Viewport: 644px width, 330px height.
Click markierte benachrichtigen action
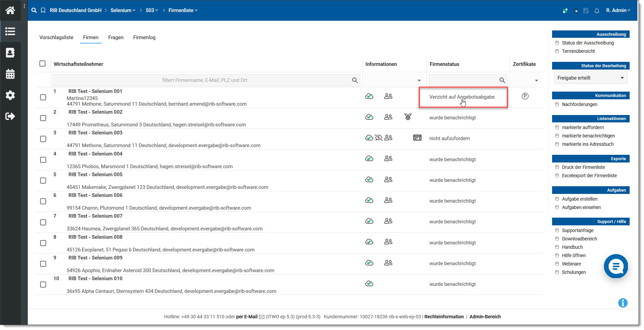click(x=588, y=136)
